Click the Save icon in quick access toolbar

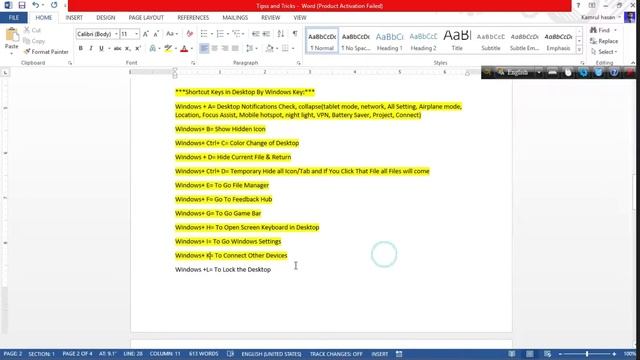pyautogui.click(x=22, y=5)
